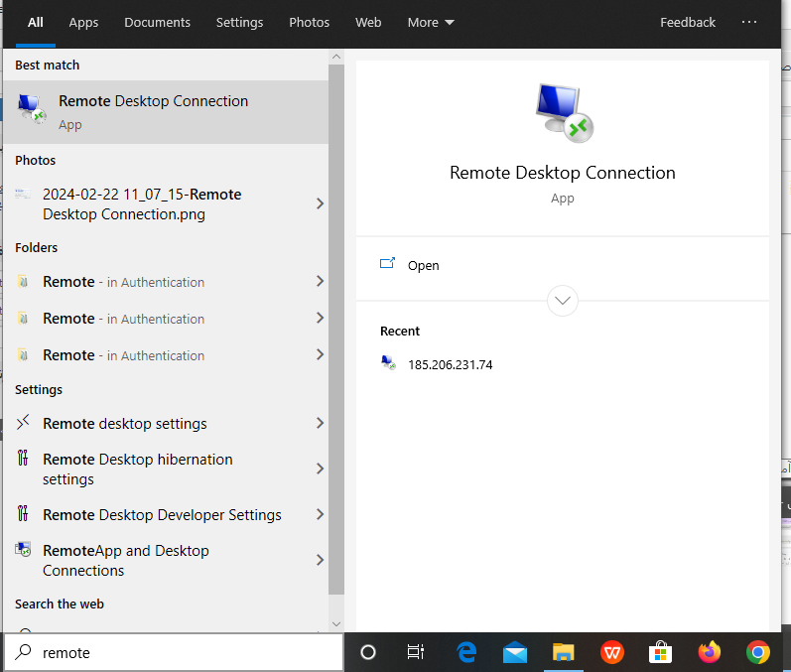791x672 pixels.
Task: Launch Firefox from the taskbar
Action: point(710,652)
